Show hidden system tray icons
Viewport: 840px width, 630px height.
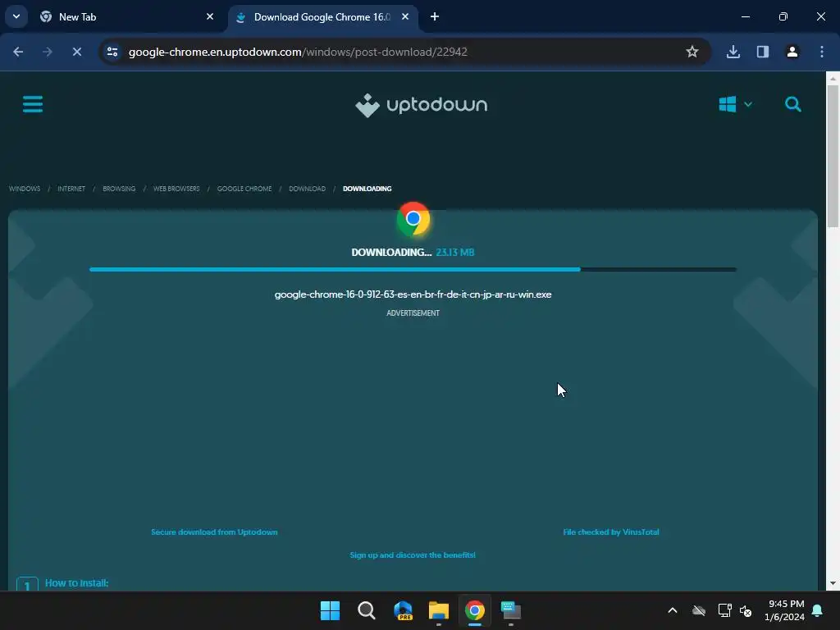(x=673, y=610)
